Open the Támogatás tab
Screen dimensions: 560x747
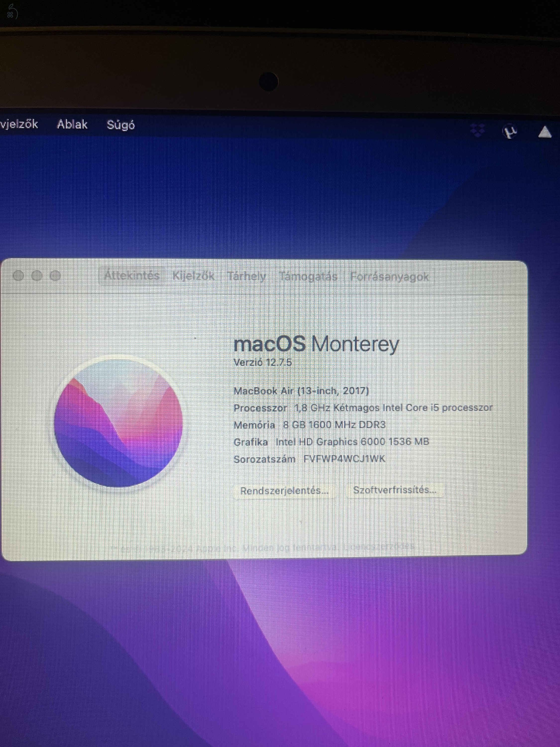308,277
